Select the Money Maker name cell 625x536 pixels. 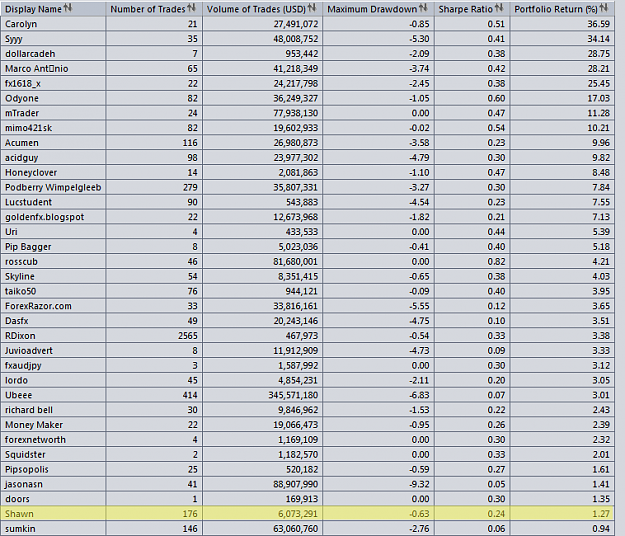(54, 425)
